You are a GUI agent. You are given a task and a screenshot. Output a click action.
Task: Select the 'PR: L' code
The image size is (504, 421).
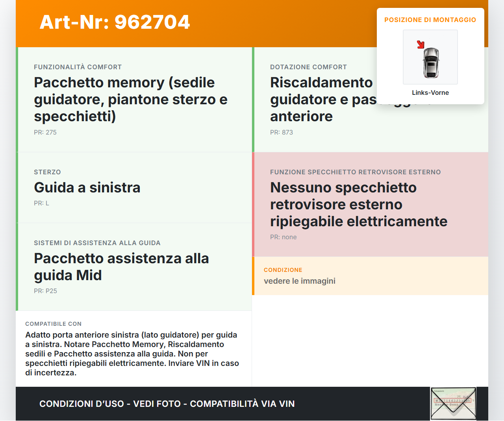tap(41, 203)
